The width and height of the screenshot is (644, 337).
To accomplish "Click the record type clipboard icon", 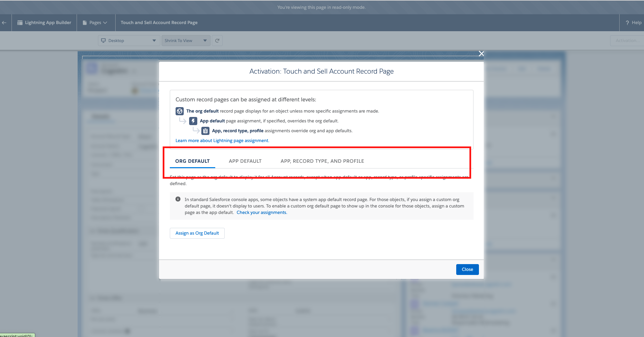I will tap(205, 131).
